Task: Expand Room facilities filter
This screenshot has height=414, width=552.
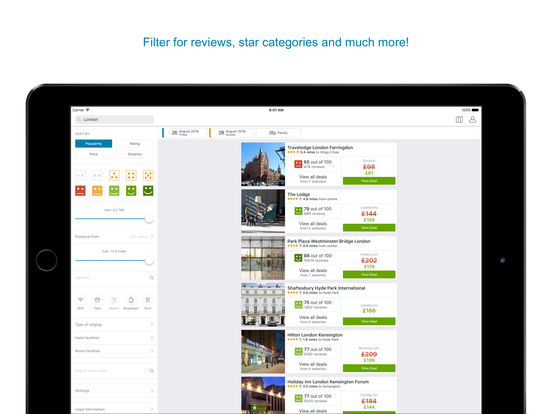Action: pos(114,351)
